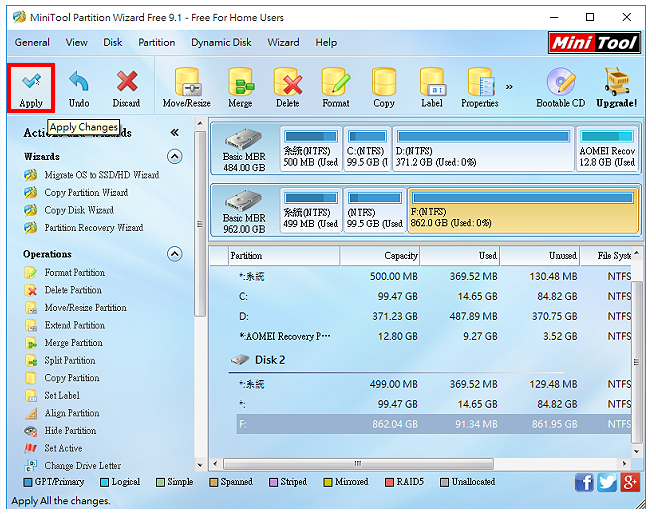Viewport: 656px width, 514px height.
Task: Show partition Properties from toolbar
Action: (x=480, y=88)
